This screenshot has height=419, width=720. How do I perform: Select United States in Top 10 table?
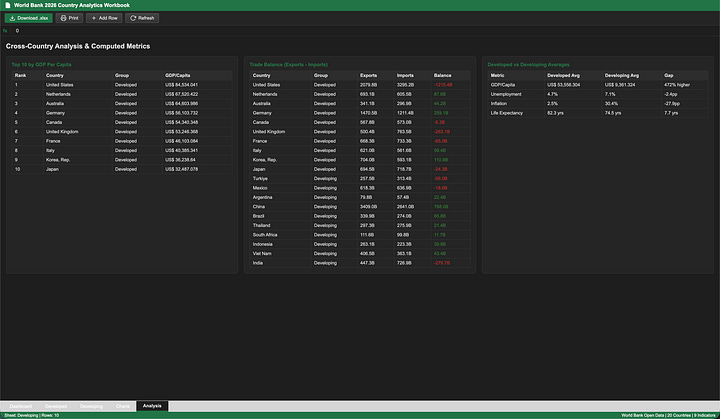point(60,85)
